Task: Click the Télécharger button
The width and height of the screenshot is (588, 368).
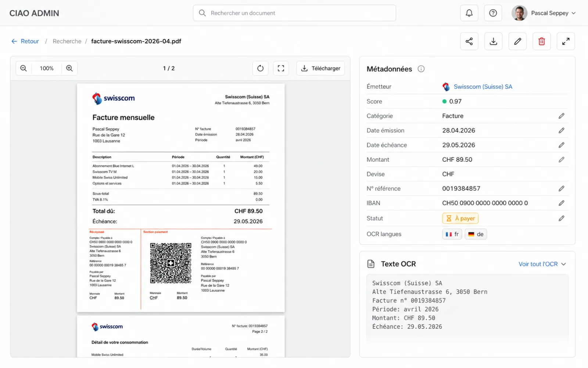Action: 320,68
